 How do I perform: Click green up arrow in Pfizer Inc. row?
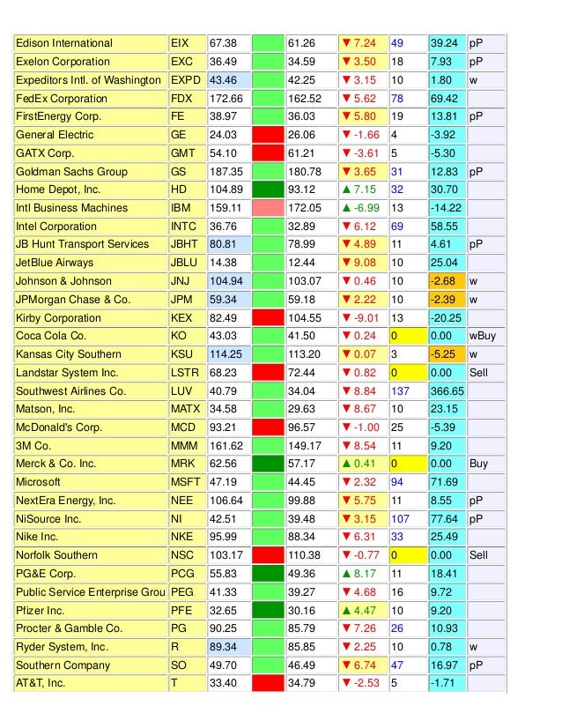[346, 611]
